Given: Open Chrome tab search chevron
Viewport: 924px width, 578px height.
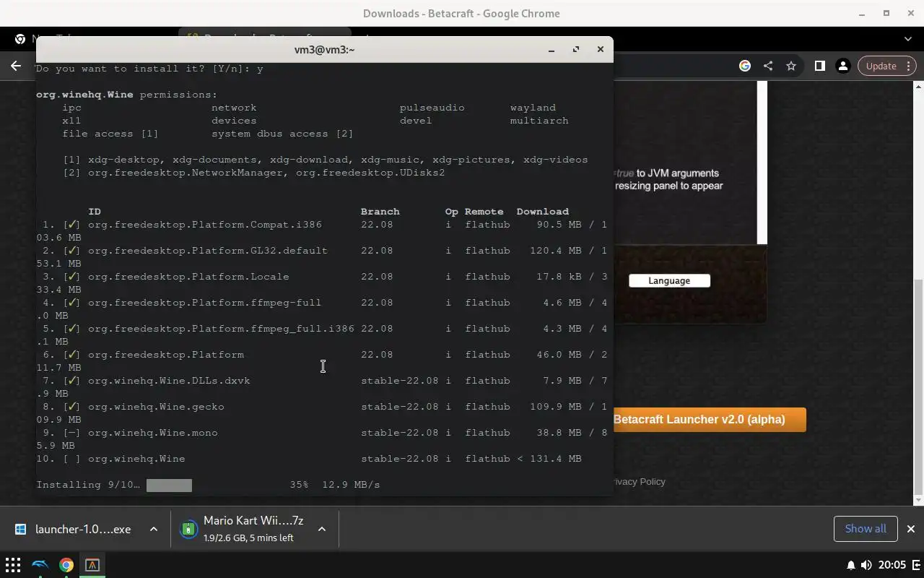Looking at the screenshot, I should [908, 38].
